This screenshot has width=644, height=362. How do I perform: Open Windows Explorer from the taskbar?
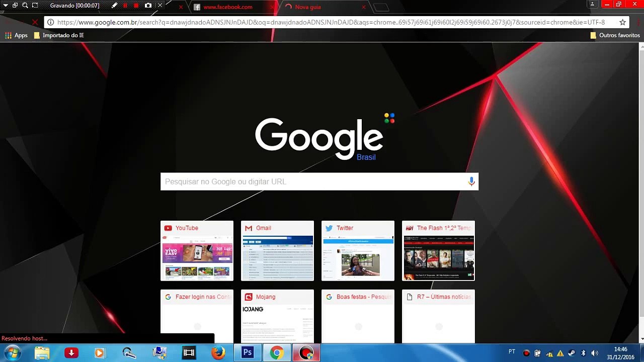click(42, 353)
